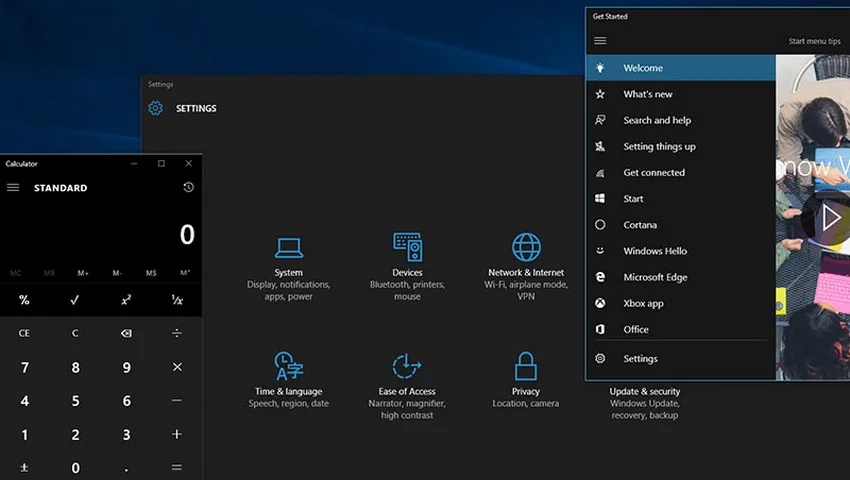850x480 pixels.
Task: Click the C clear key in Calculator
Action: click(75, 333)
